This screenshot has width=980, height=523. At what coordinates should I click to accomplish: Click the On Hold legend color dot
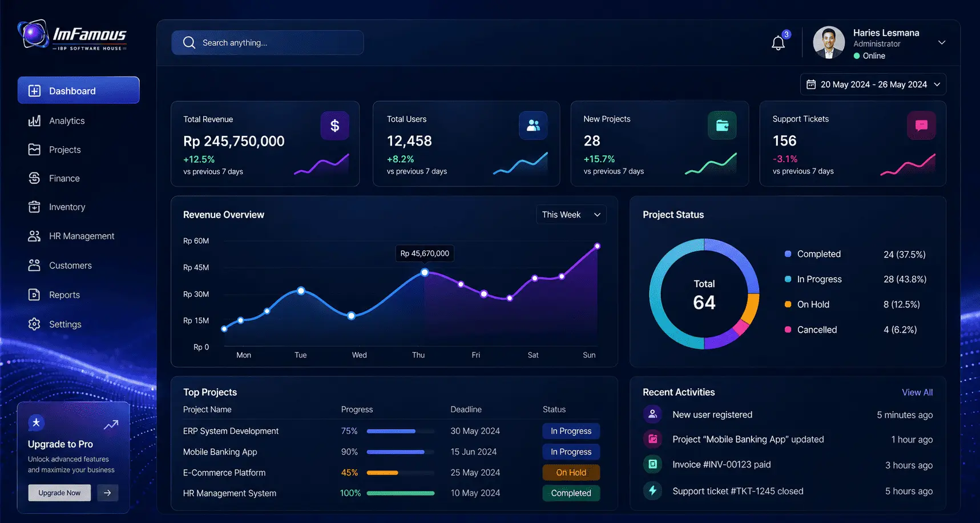[x=788, y=304]
